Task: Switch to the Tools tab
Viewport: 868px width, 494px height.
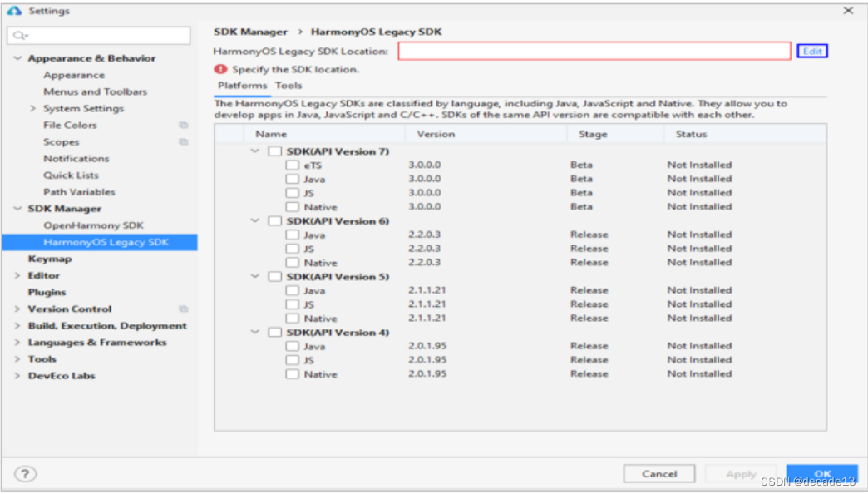Action: coord(289,86)
